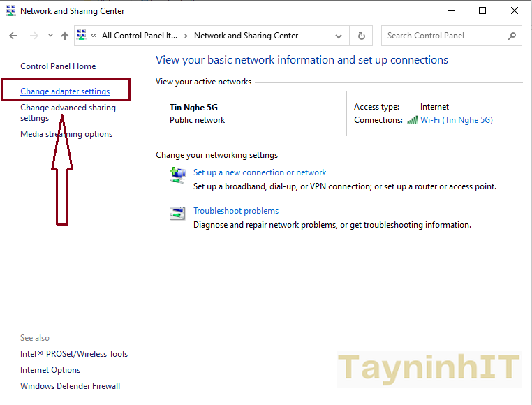Click the Wi-Fi signal bars icon
532x405 pixels.
tap(413, 120)
